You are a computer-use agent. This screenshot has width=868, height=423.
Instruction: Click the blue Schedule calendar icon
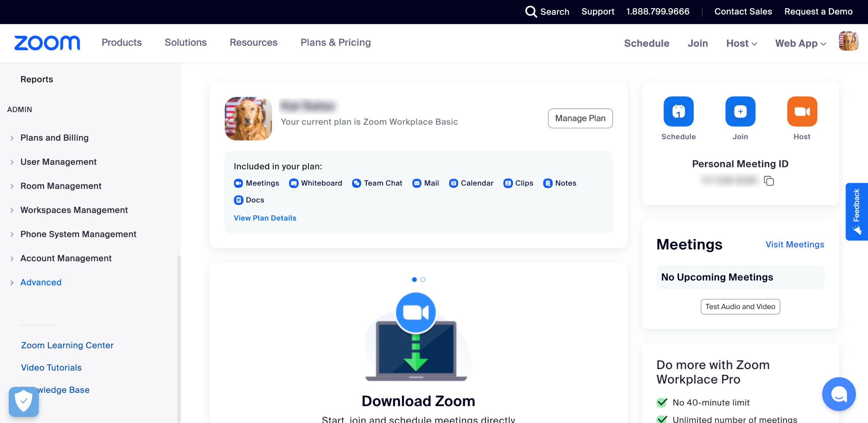(x=678, y=112)
